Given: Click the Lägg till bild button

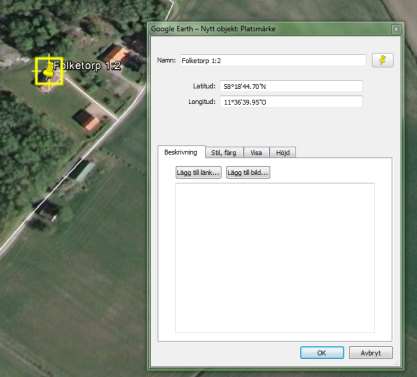Looking at the screenshot, I should click(248, 173).
